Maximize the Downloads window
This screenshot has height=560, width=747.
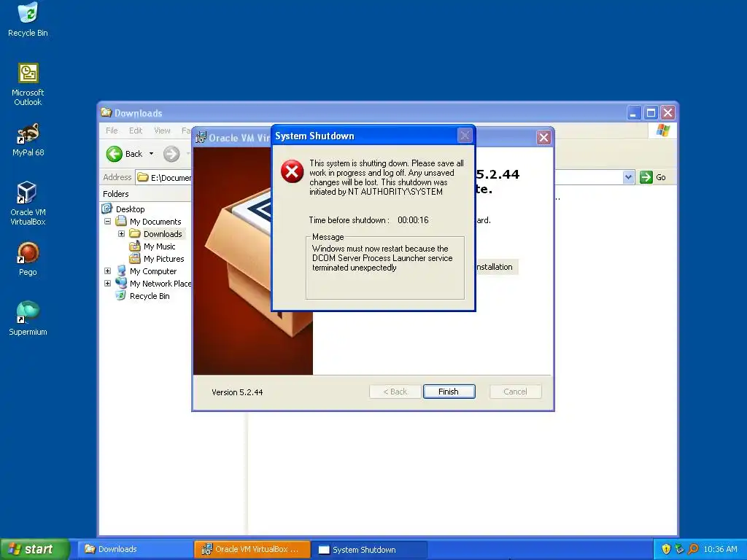click(x=651, y=113)
